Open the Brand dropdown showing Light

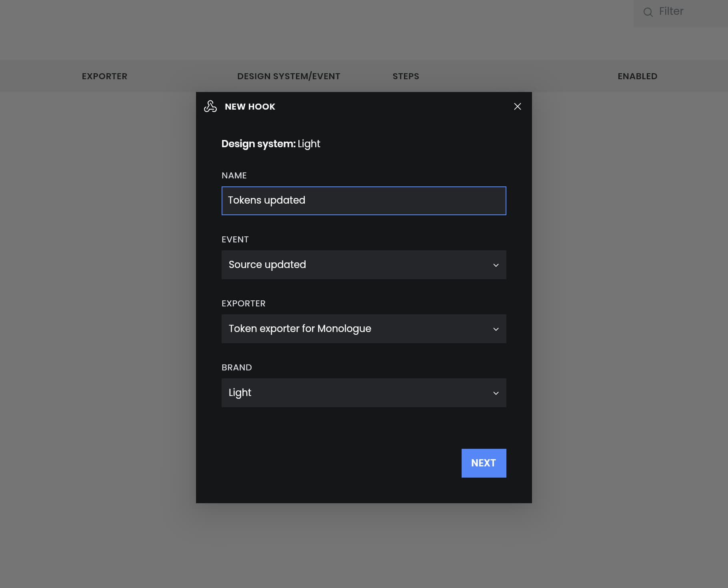(363, 393)
